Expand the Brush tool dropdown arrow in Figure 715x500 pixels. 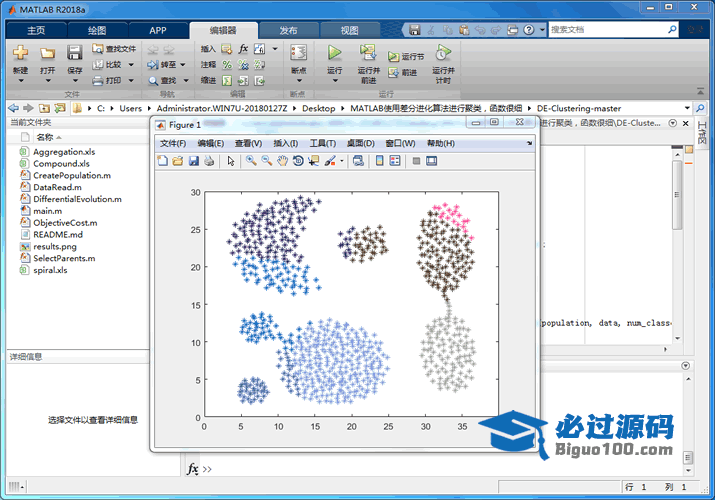click(342, 161)
